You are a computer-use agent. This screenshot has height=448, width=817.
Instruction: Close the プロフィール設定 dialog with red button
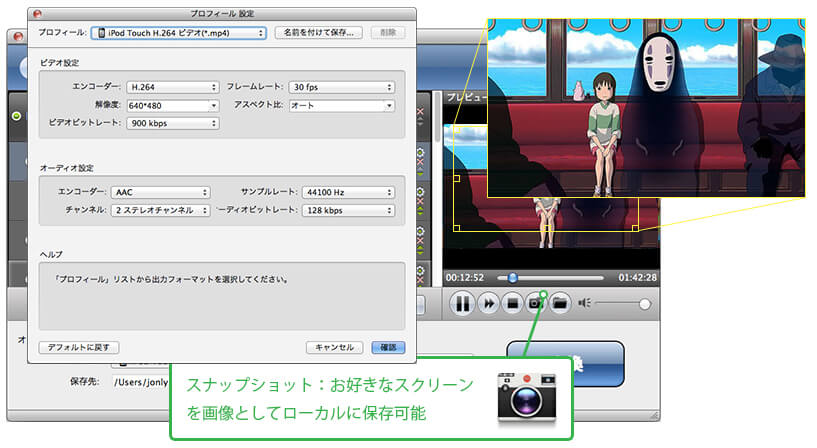point(37,14)
